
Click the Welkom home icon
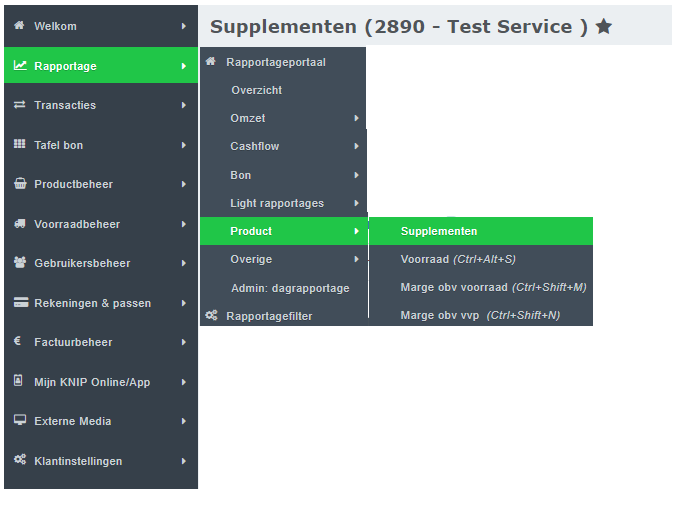click(x=19, y=26)
